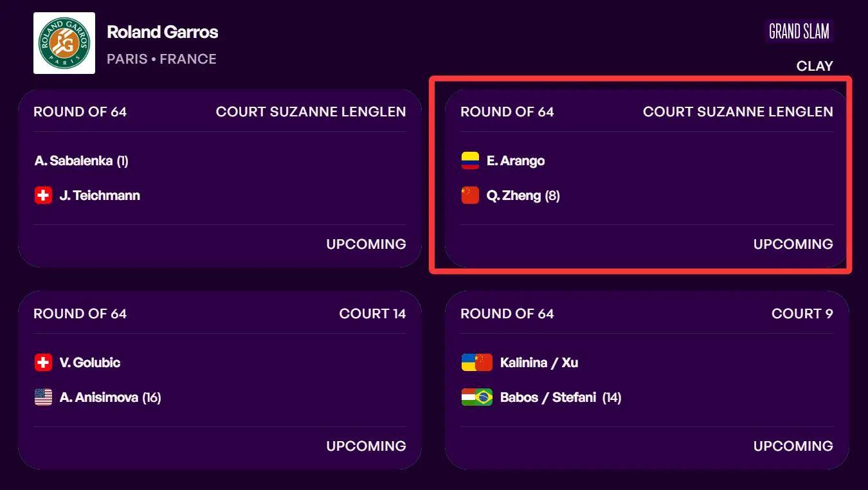Open player A. Sabalenka (1)
The width and height of the screenshot is (868, 490).
tap(82, 161)
